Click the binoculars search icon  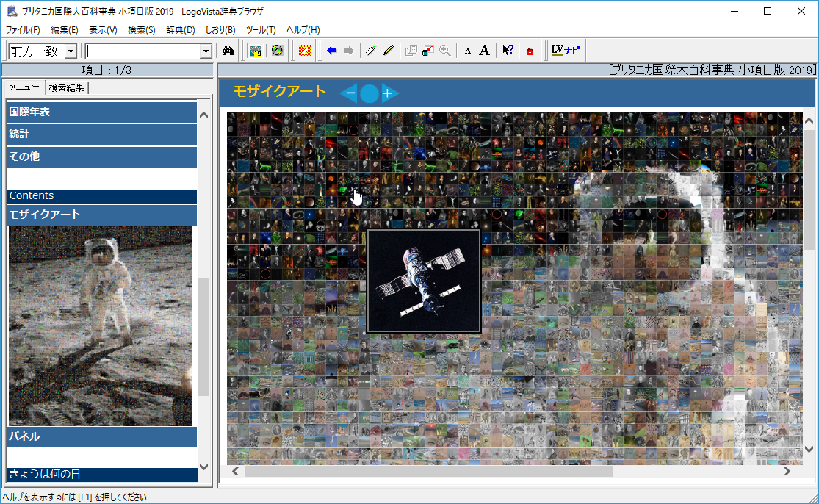tap(228, 51)
